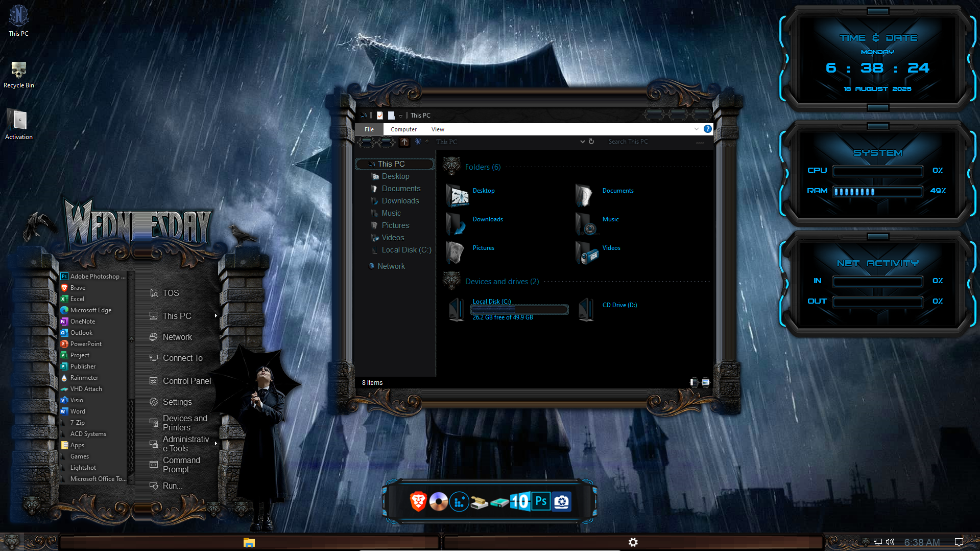Open the Pictures folder in Explorer content
The width and height of the screenshot is (980, 551).
(470, 252)
